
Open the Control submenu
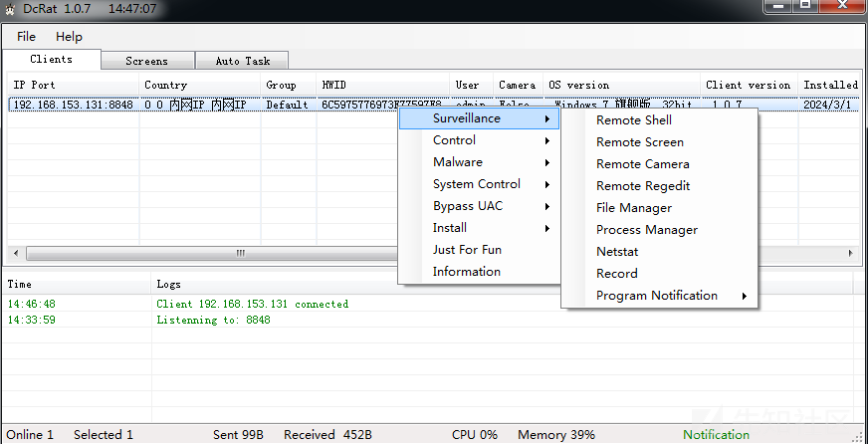pyautogui.click(x=479, y=140)
